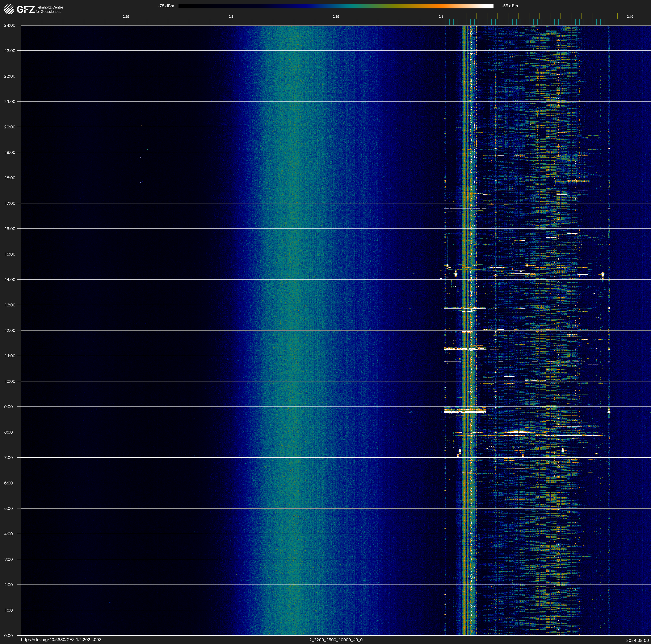Click the 2.4 frequency axis label
This screenshot has width=651, height=644.
[x=441, y=17]
